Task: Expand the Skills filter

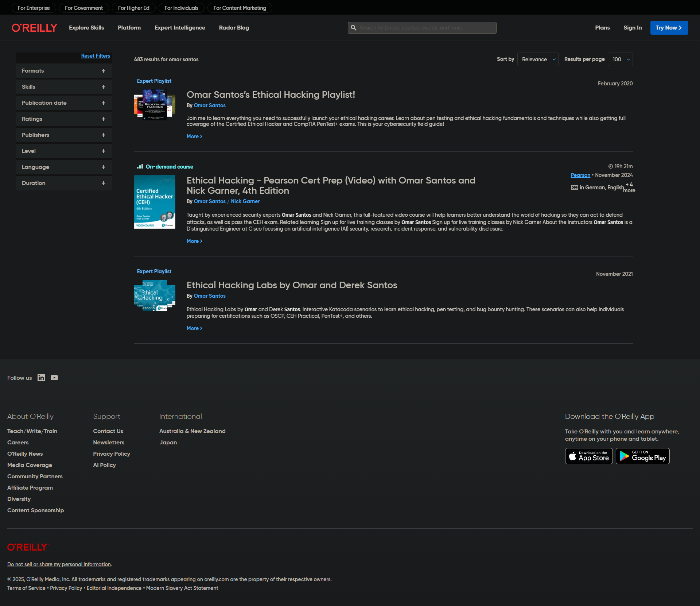Action: pos(64,87)
